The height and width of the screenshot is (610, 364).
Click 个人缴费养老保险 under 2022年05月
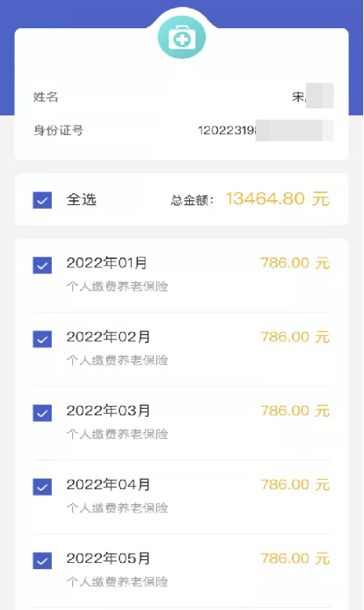coord(117,582)
